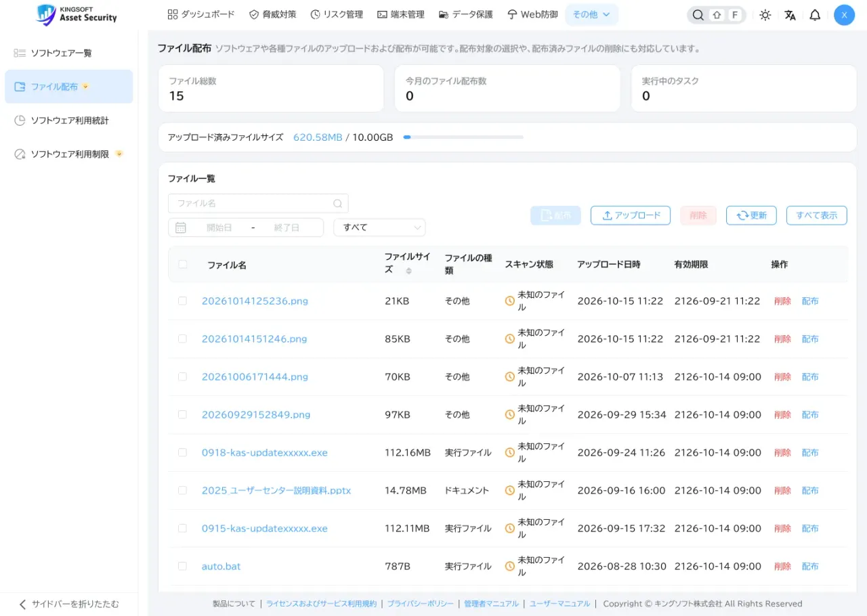This screenshot has height=616, width=867.
Task: Collapse the sidebar with サイドバーを折りたたむ
Action: [68, 604]
